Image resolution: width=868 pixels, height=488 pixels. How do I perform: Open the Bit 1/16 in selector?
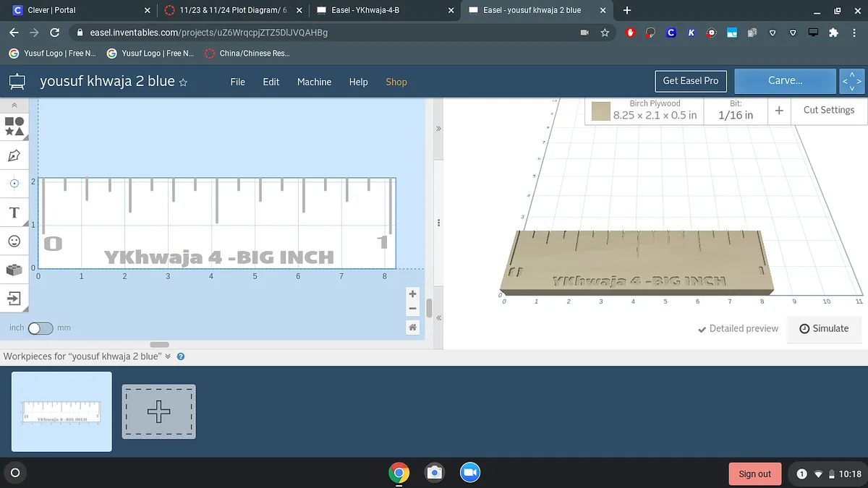[736, 111]
